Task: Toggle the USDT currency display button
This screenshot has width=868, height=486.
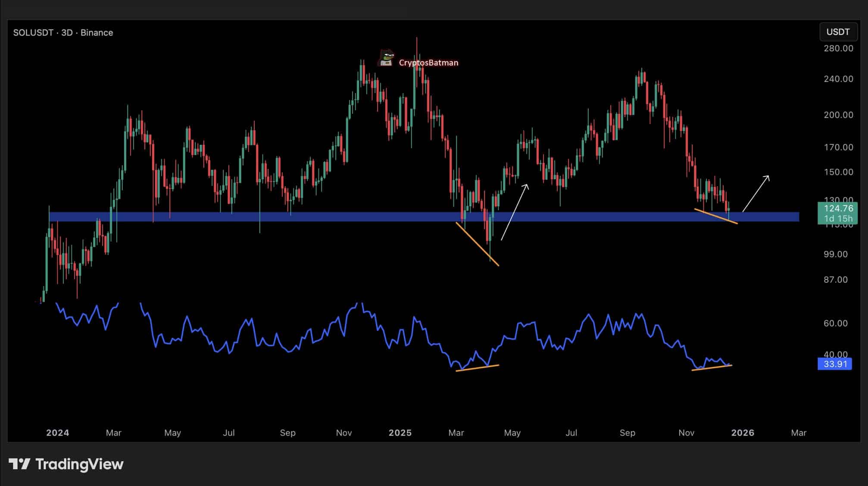Action: (838, 31)
